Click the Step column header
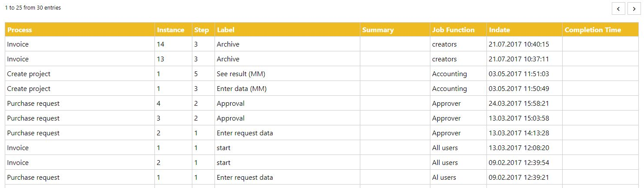Screen dimensions: 644x188 [201, 30]
